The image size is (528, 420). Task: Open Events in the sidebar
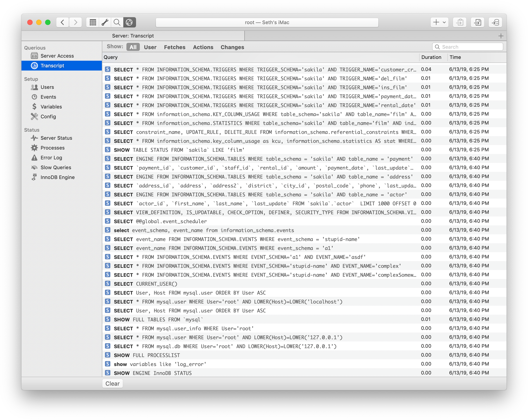pos(61,97)
